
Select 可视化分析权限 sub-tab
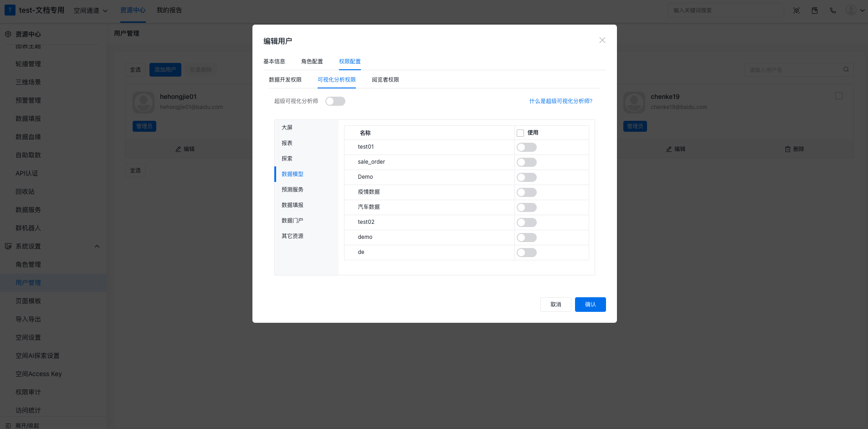pyautogui.click(x=337, y=80)
